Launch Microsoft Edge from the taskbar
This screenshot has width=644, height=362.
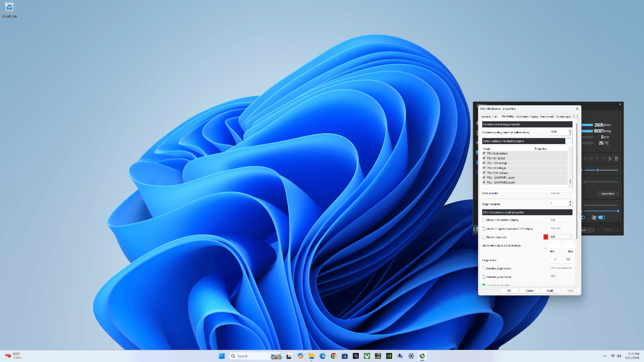(323, 356)
